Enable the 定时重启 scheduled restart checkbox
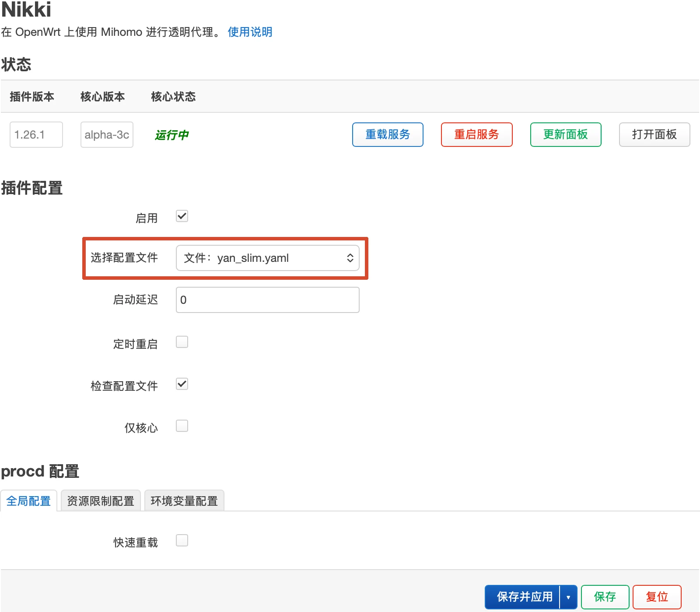This screenshot has height=612, width=700. (182, 342)
